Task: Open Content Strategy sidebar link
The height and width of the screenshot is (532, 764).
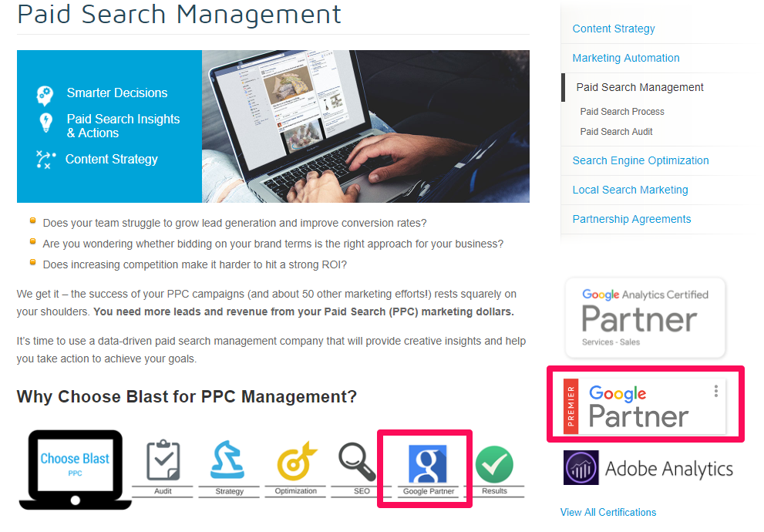Action: (614, 29)
